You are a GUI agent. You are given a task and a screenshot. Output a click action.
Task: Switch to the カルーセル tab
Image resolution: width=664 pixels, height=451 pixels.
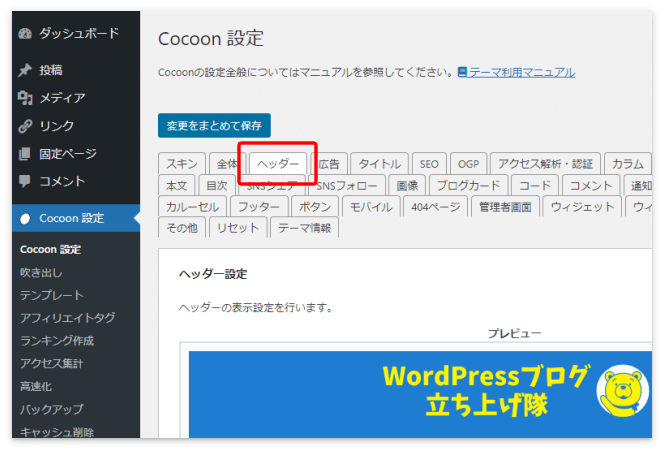pos(192,207)
